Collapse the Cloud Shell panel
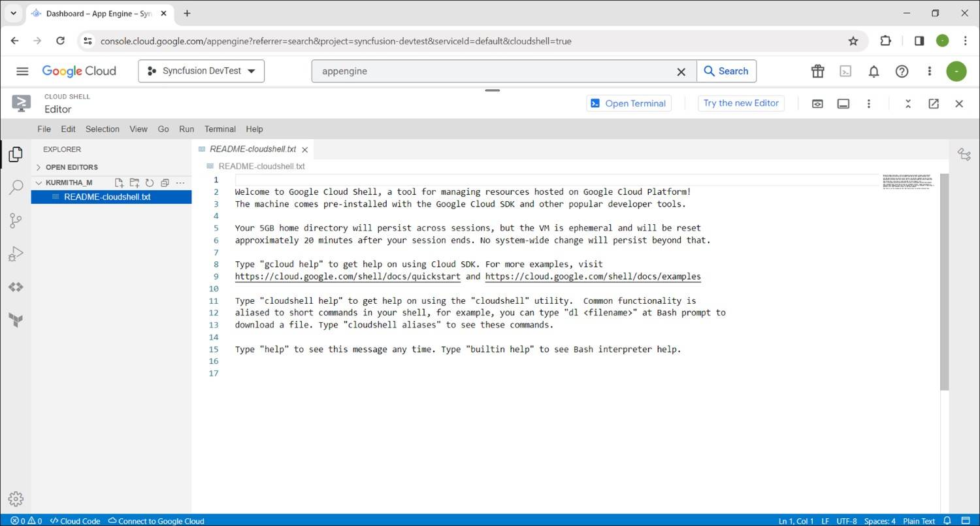The image size is (980, 526). (907, 104)
